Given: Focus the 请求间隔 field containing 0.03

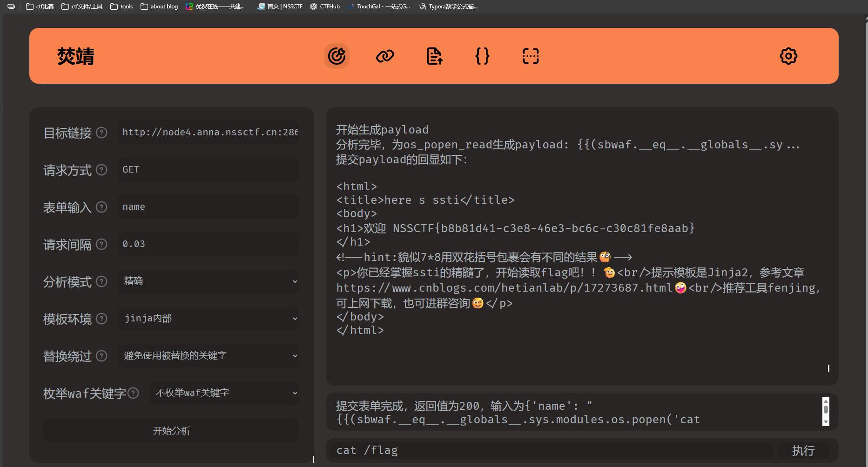Looking at the screenshot, I should point(209,244).
